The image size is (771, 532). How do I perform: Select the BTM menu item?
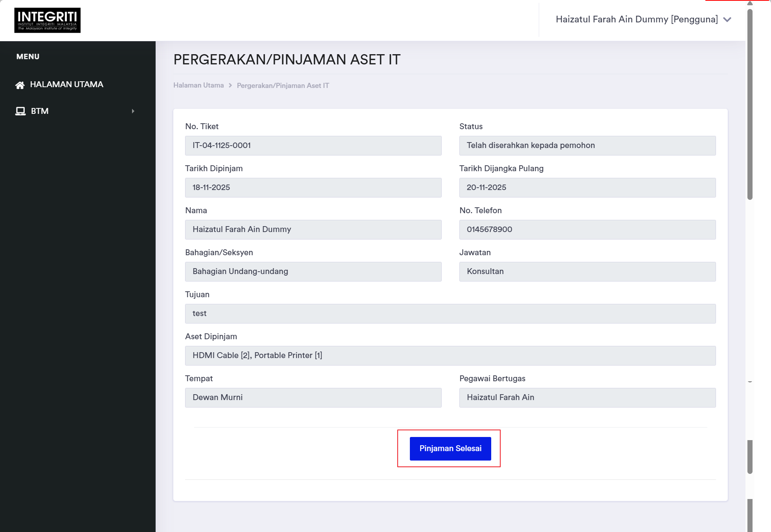point(40,111)
